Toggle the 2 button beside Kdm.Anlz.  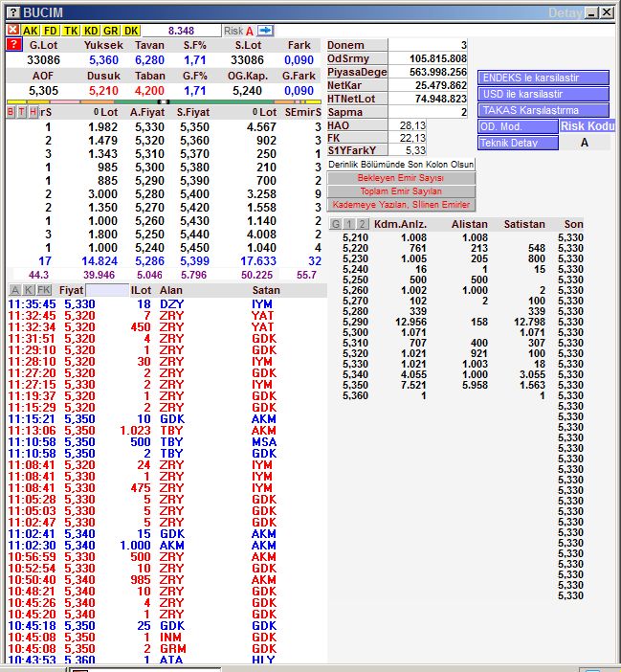point(363,224)
